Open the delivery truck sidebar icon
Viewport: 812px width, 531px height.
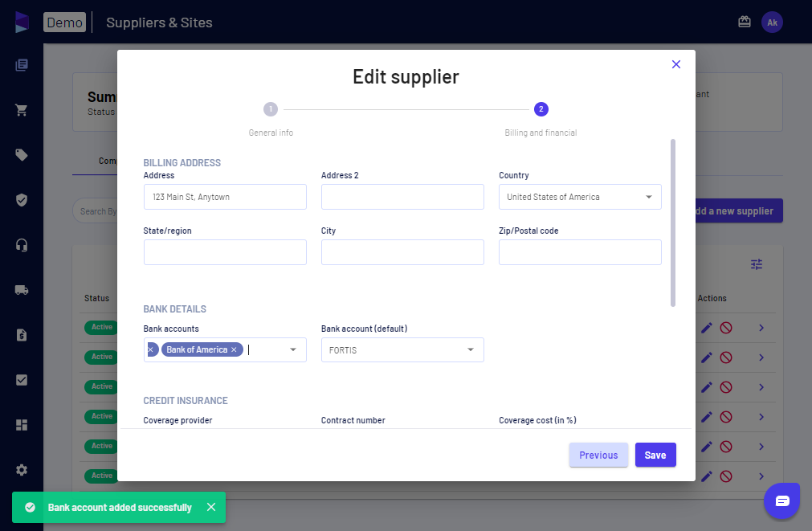(x=21, y=290)
